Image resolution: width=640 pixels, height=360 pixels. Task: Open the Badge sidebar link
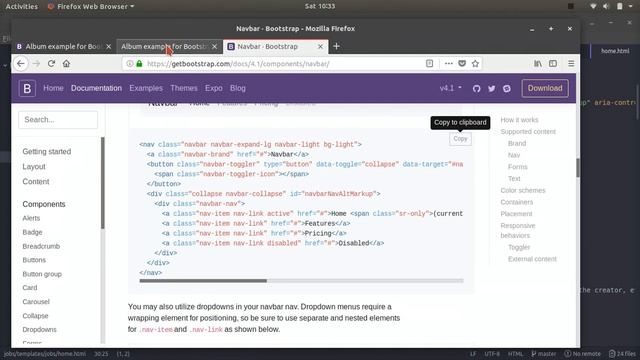click(32, 232)
